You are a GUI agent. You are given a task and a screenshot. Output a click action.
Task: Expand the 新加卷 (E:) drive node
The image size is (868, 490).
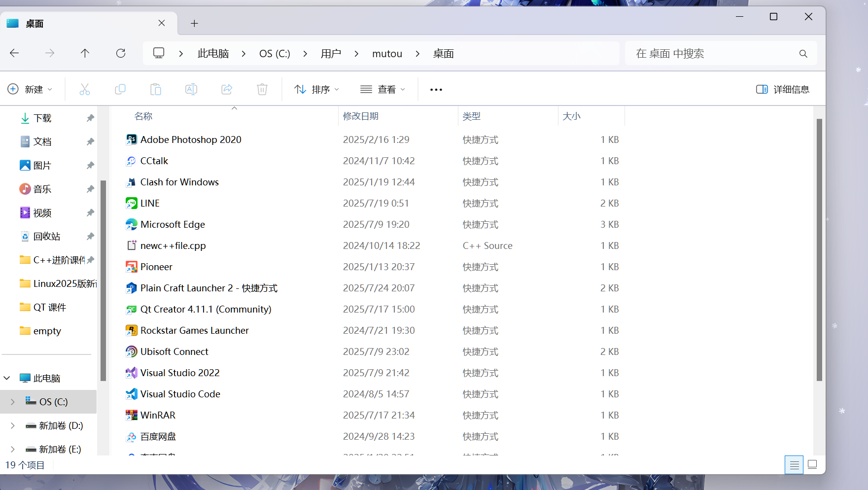click(13, 449)
